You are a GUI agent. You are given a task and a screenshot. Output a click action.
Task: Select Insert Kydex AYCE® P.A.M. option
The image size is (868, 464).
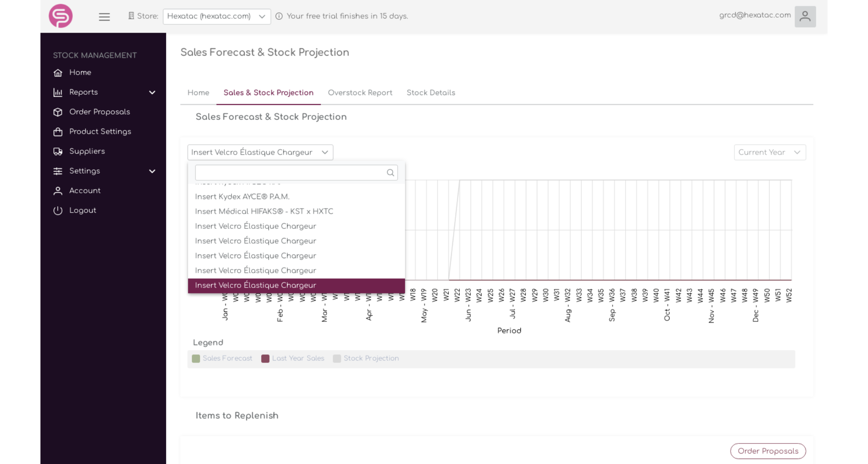click(x=296, y=197)
